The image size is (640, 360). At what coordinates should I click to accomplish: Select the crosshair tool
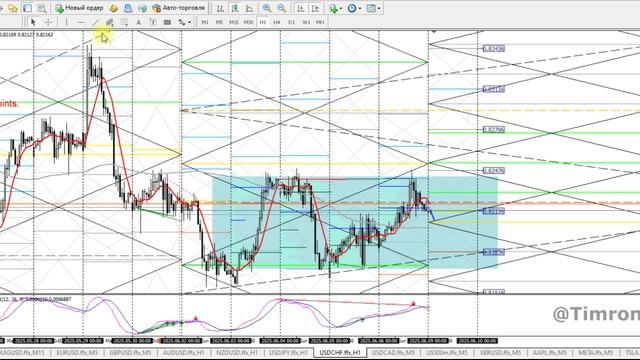coord(48,22)
